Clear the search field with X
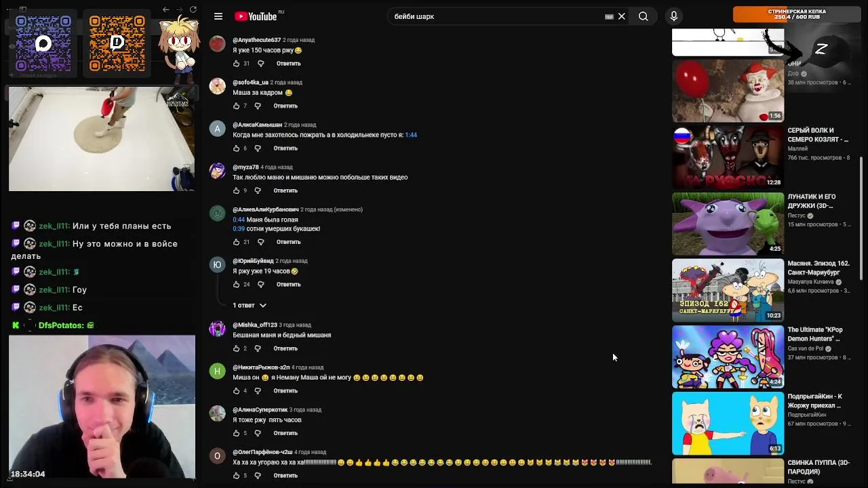 pyautogui.click(x=621, y=16)
